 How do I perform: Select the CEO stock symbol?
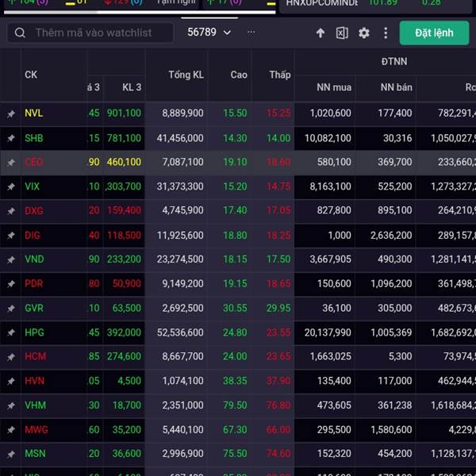pos(33,162)
